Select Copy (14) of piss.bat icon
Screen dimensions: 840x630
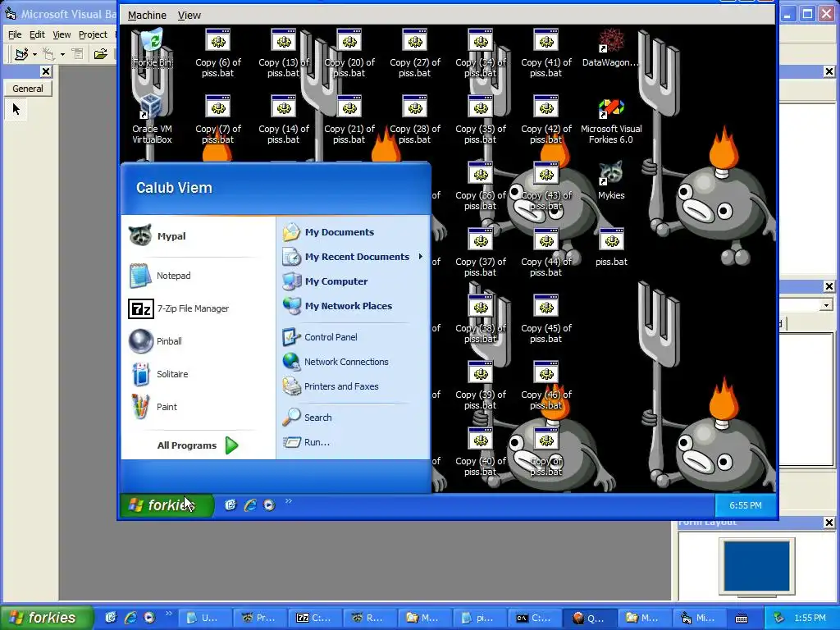pyautogui.click(x=283, y=120)
